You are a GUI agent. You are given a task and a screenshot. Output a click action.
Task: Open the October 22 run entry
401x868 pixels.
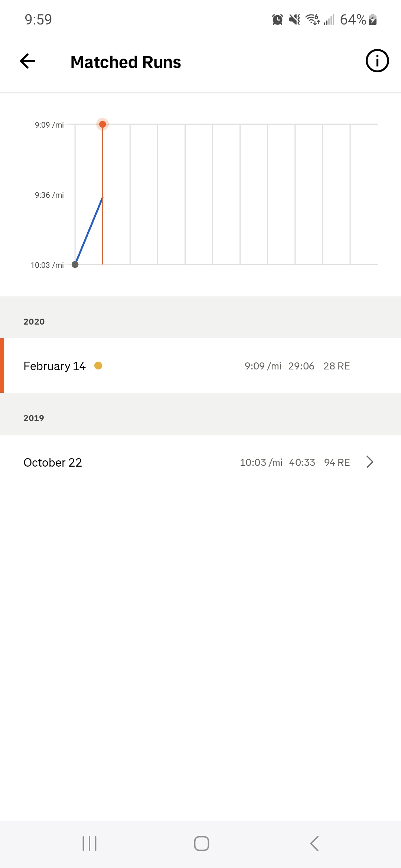200,462
